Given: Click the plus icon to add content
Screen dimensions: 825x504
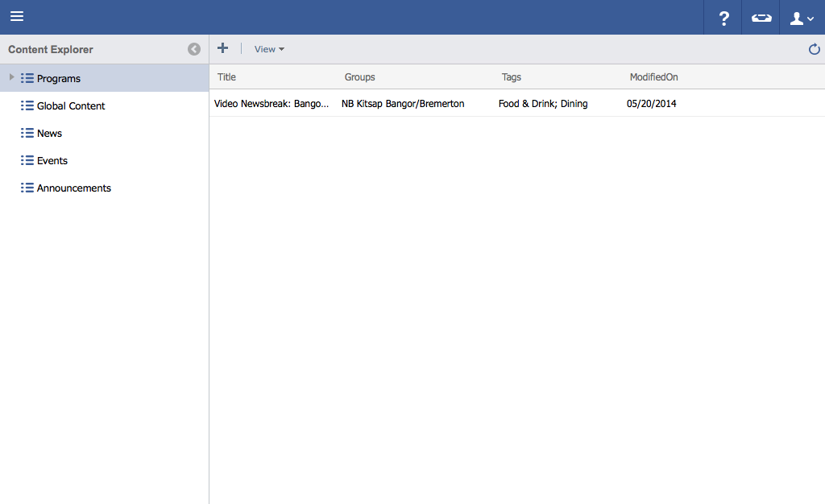Looking at the screenshot, I should [x=223, y=49].
